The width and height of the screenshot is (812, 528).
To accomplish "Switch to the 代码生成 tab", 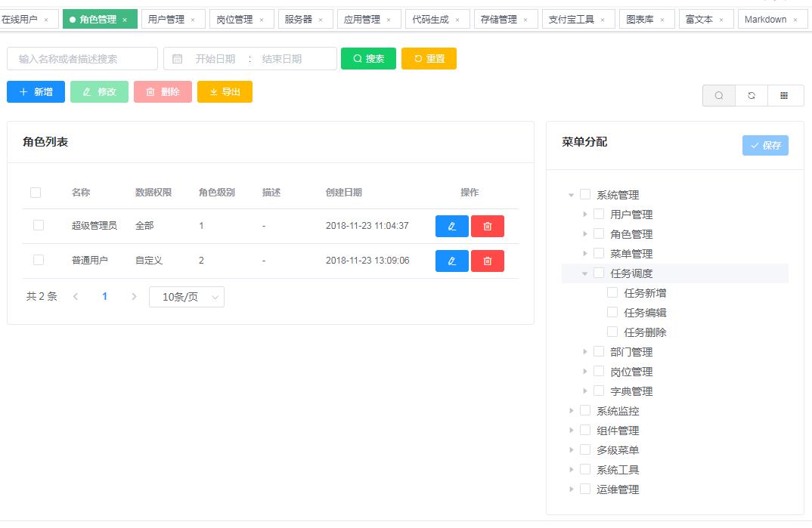I will pyautogui.click(x=430, y=20).
